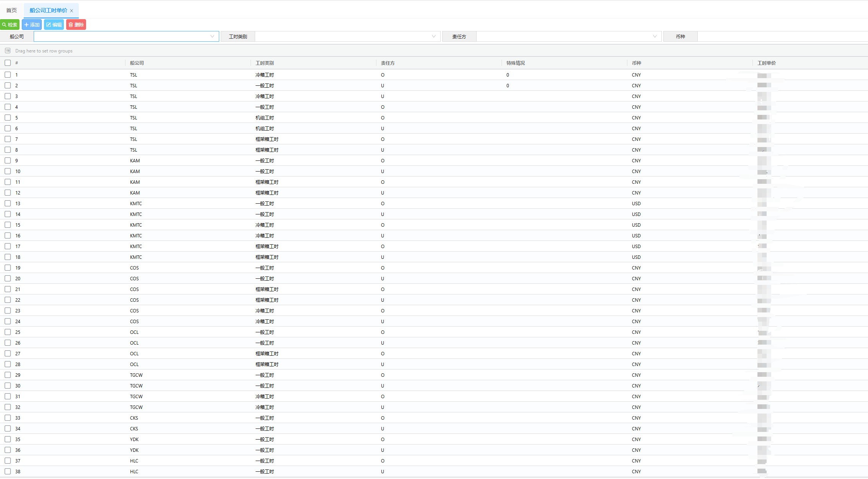Image resolution: width=868 pixels, height=479 pixels.
Task: Check the checkbox for row 1
Action: [8, 75]
